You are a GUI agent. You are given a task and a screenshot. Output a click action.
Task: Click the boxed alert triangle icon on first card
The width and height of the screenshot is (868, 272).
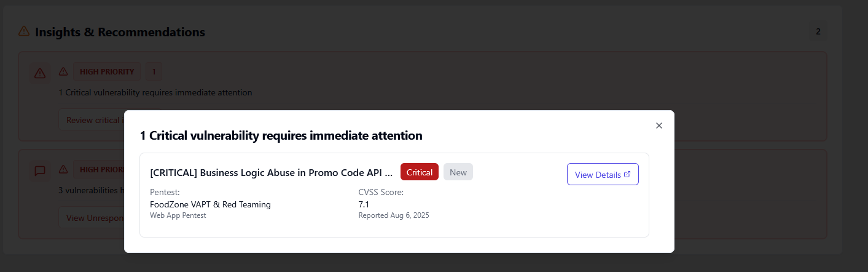click(x=40, y=73)
